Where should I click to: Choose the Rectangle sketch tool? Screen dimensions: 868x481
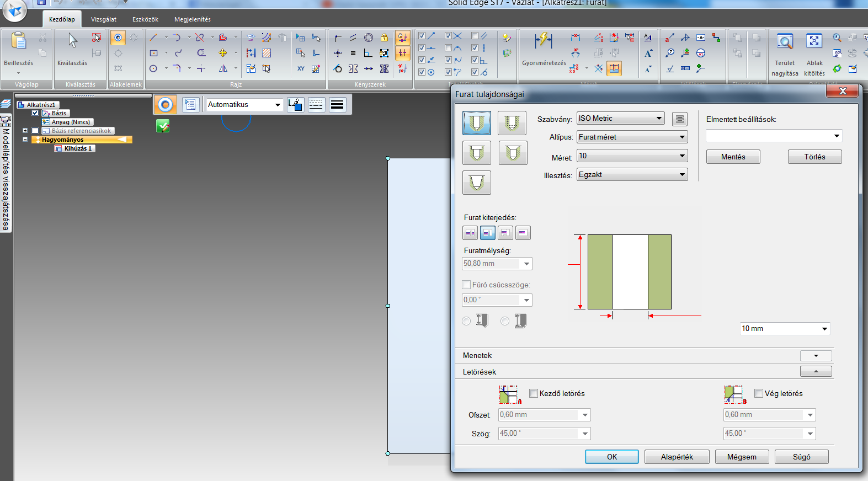(153, 53)
